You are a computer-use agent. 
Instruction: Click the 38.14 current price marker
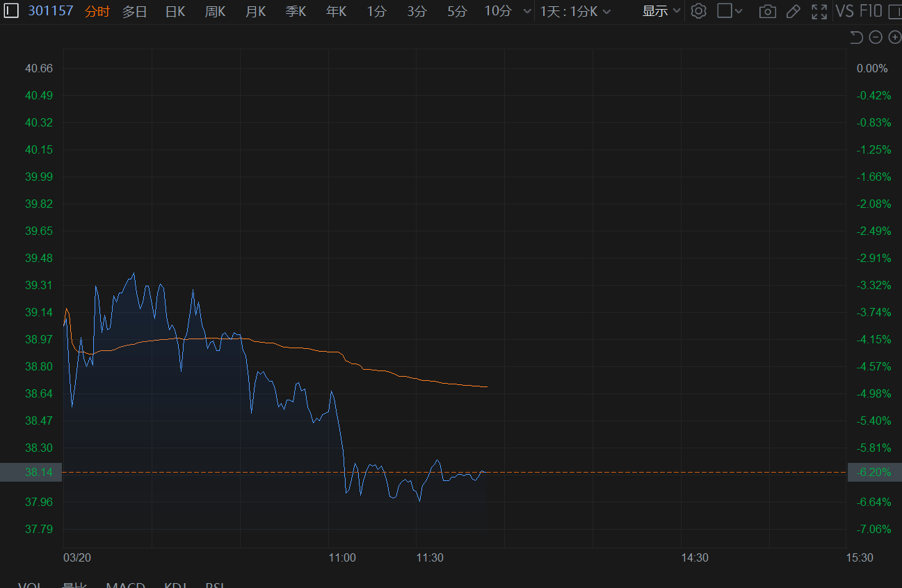coord(31,473)
